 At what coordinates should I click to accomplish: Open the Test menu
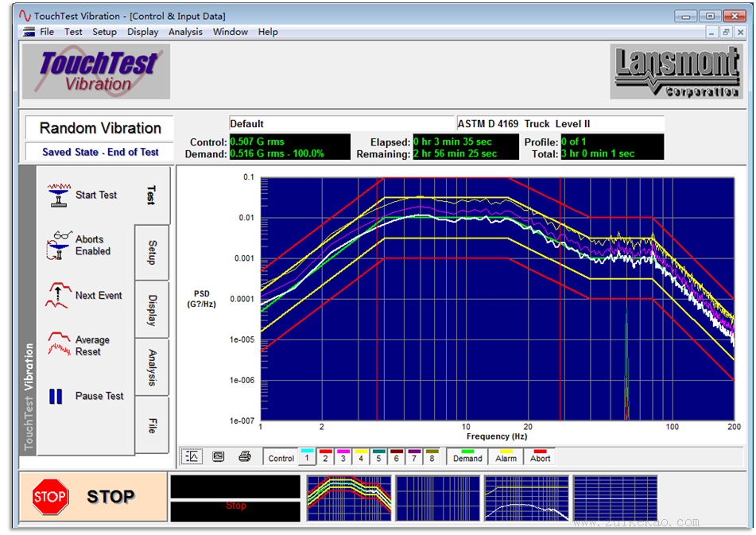[73, 32]
